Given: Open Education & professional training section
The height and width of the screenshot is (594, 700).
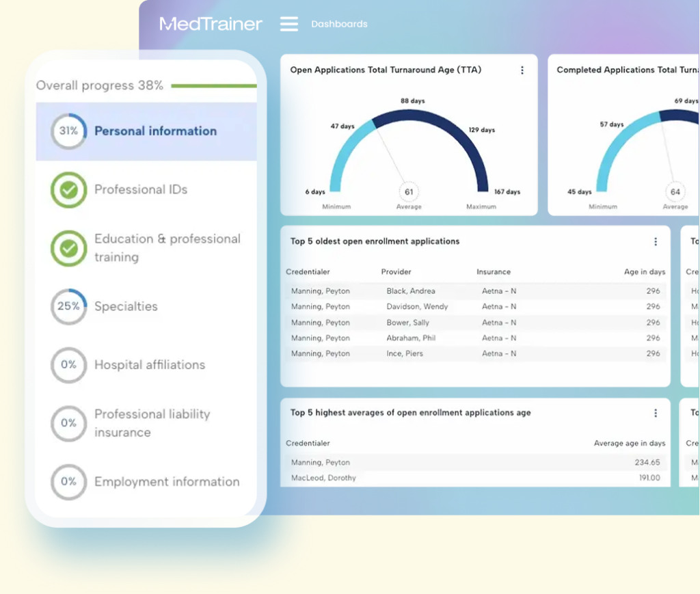Looking at the screenshot, I should [x=167, y=247].
